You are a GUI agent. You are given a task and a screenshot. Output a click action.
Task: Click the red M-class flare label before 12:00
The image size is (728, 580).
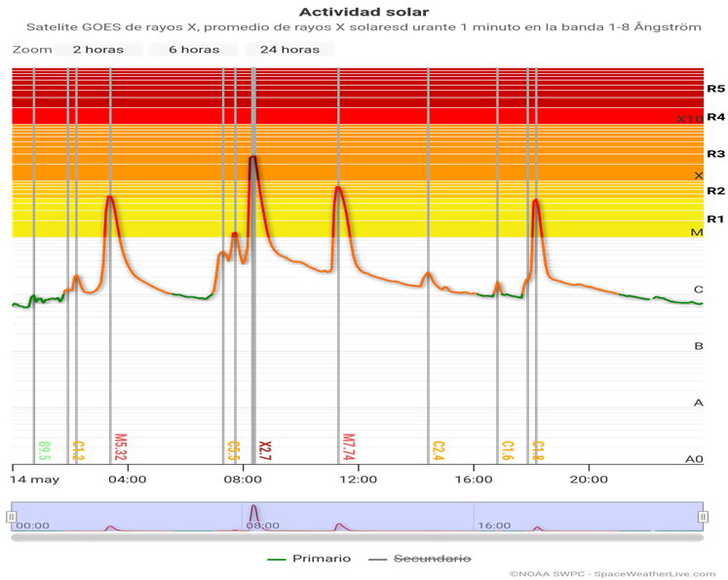(x=348, y=446)
